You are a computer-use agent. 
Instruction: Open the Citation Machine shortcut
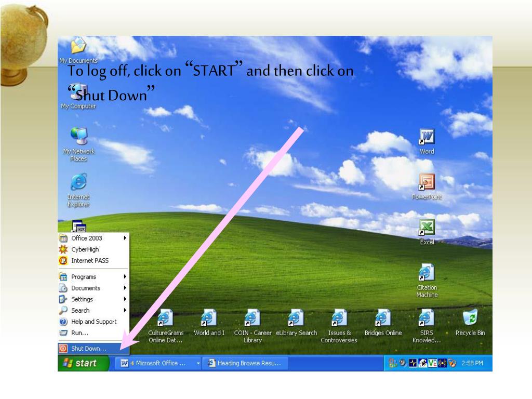tap(427, 281)
